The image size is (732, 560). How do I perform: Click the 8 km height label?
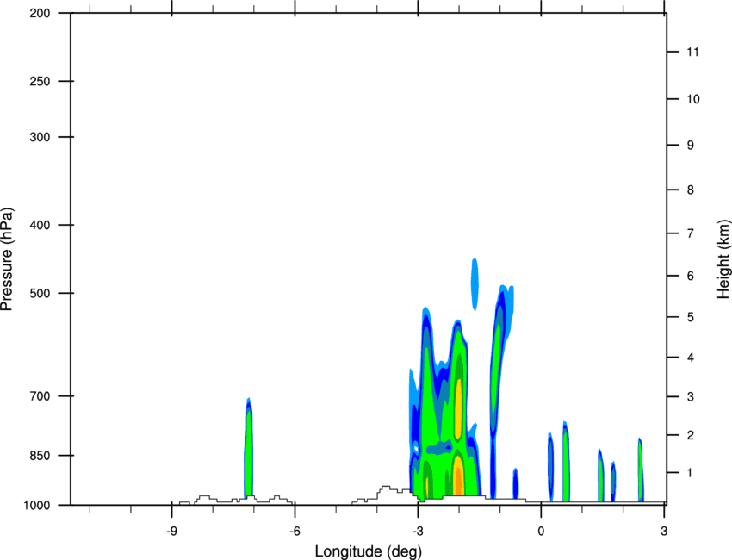tap(691, 190)
